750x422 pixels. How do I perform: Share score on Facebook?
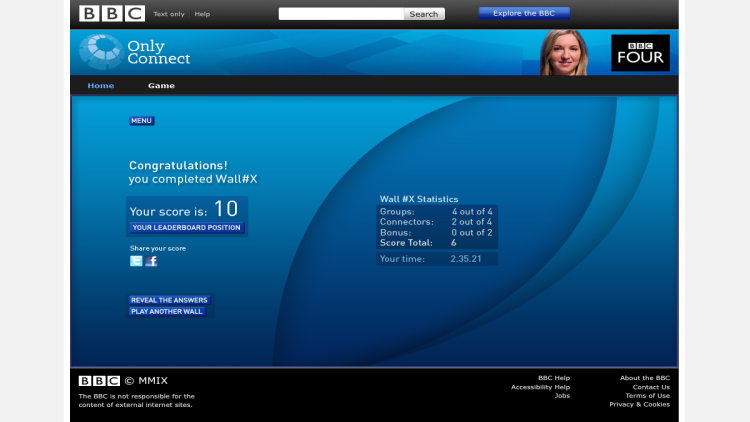(151, 261)
